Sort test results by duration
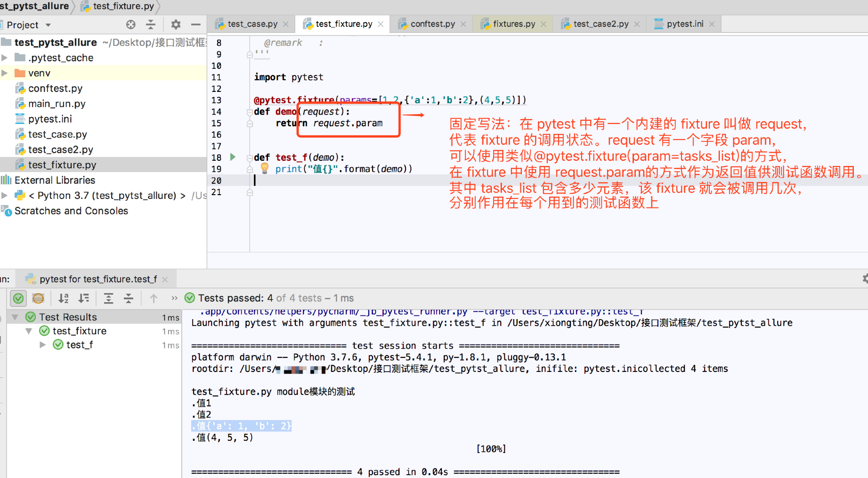This screenshot has width=868, height=478. (84, 298)
